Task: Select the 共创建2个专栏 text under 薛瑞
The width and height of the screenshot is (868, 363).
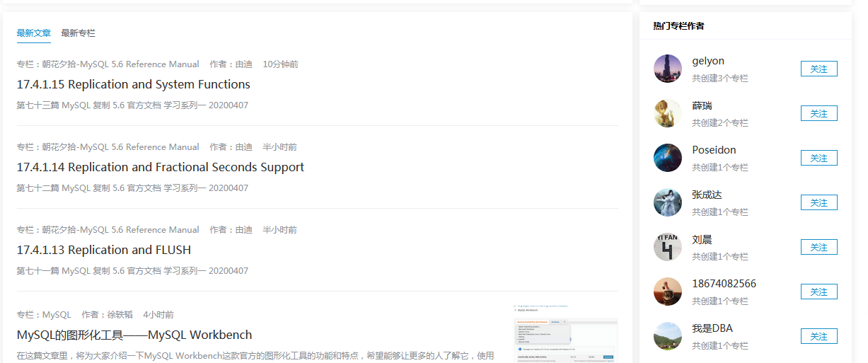Action: coord(720,123)
